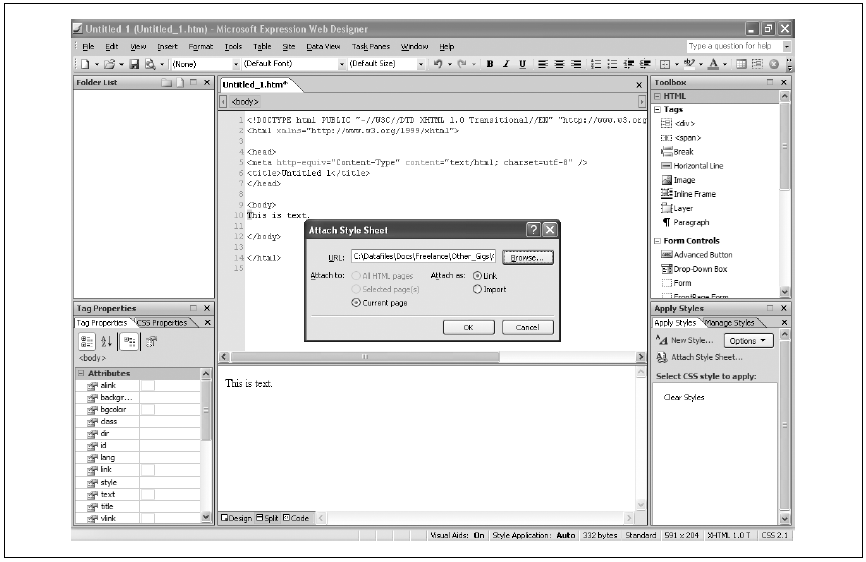This screenshot has height=562, width=866.
Task: Click the Insert Table toolbar icon
Action: tap(741, 64)
